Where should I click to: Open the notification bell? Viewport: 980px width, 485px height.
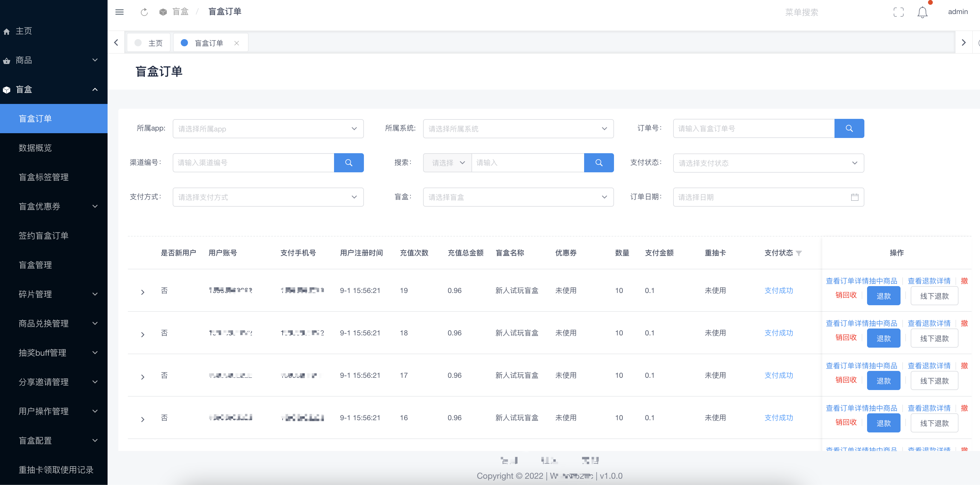922,12
